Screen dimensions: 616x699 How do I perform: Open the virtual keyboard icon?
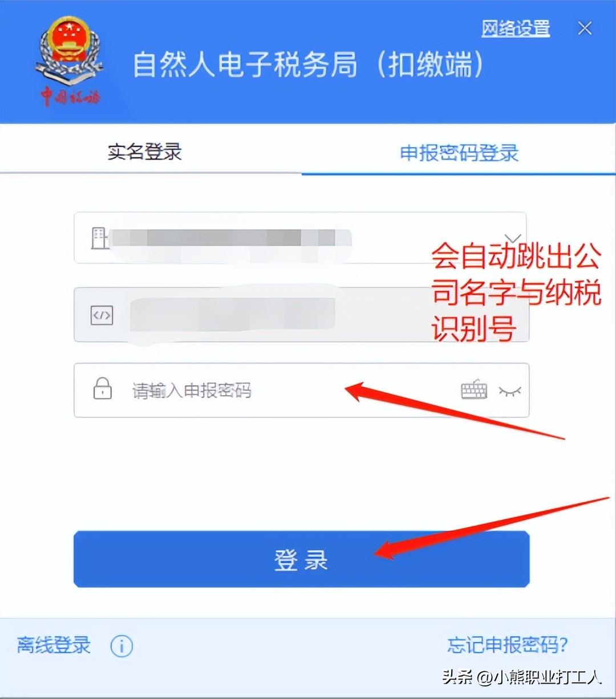click(474, 391)
